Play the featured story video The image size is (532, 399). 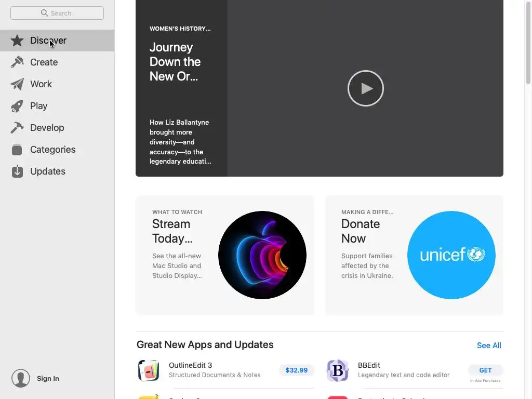pos(365,88)
